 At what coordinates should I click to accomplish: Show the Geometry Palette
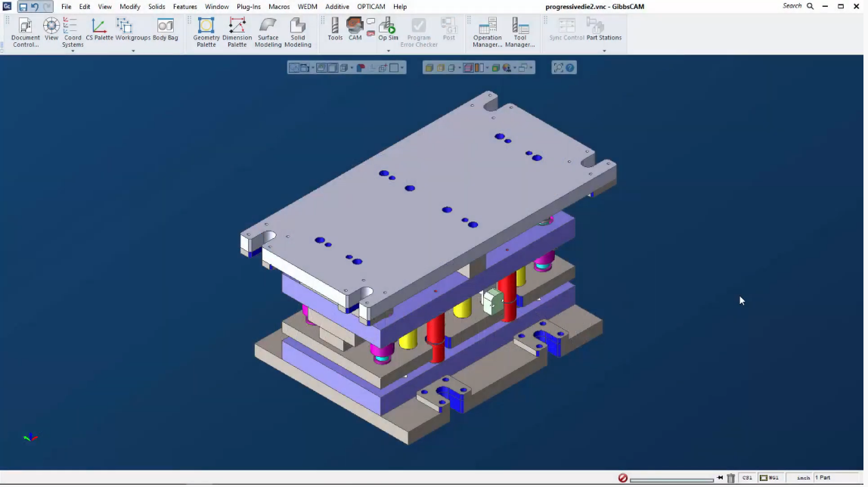pos(206,32)
